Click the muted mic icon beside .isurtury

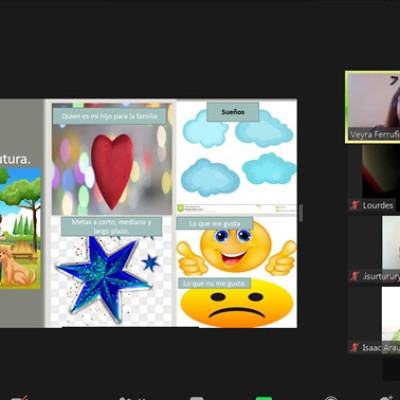click(x=354, y=276)
